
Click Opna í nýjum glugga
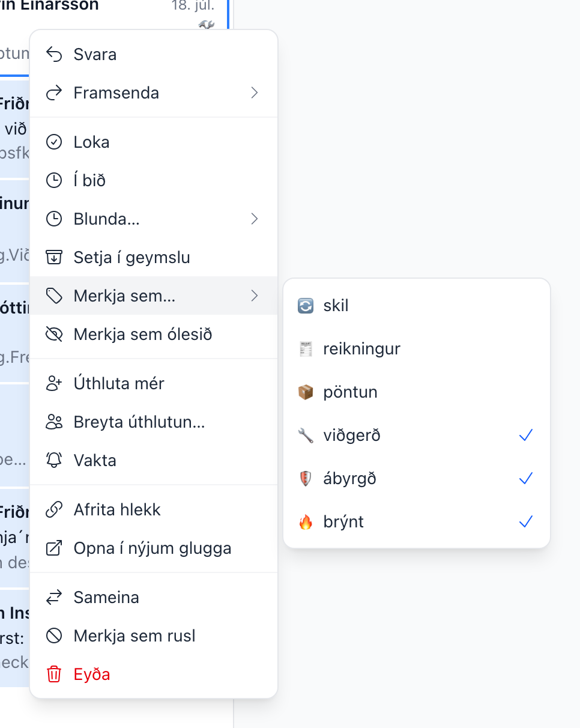click(x=154, y=548)
